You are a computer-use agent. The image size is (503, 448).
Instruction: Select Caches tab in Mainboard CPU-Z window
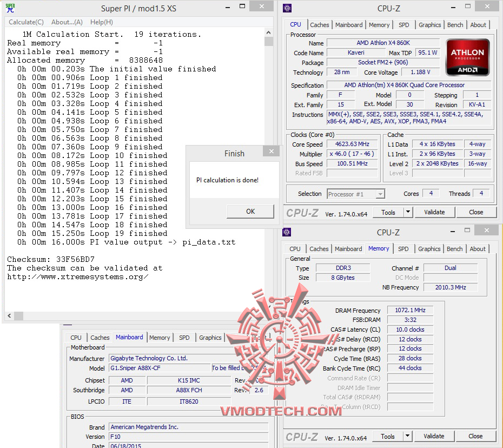(x=100, y=338)
